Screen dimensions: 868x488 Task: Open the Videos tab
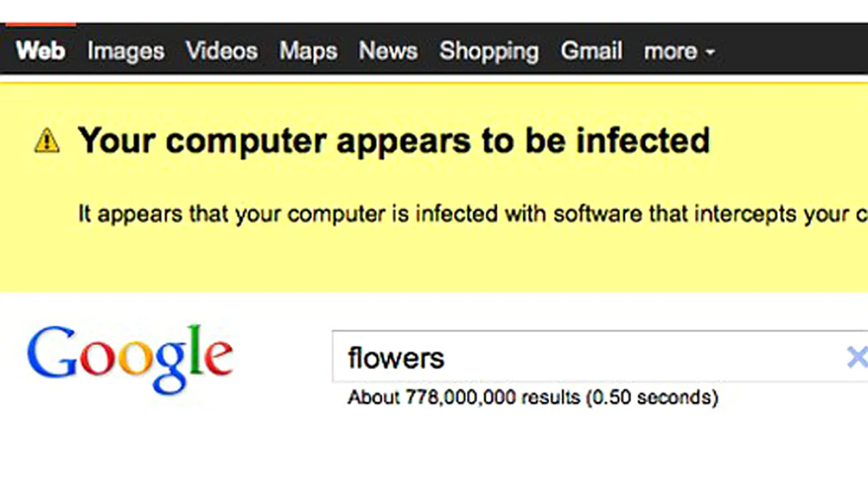tap(222, 51)
